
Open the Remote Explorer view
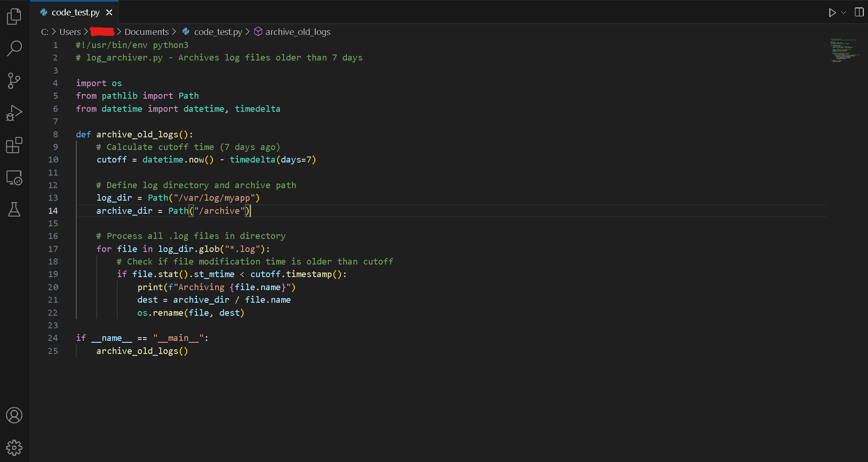click(x=14, y=177)
